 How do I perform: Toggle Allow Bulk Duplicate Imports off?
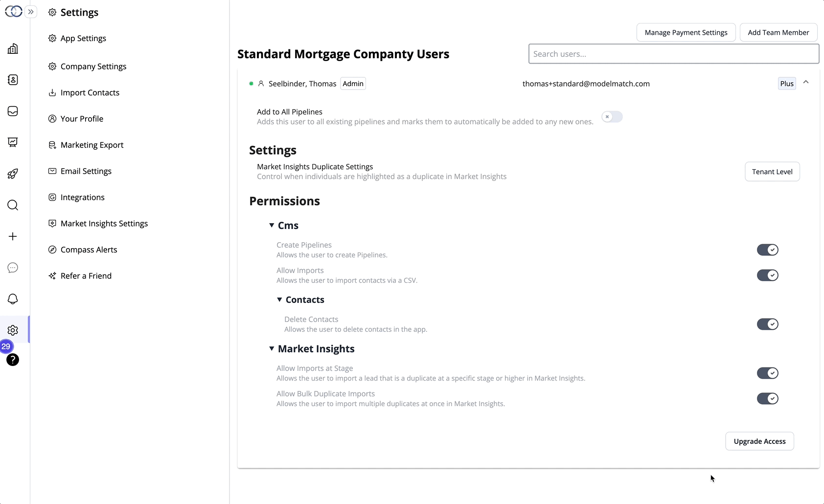tap(767, 399)
